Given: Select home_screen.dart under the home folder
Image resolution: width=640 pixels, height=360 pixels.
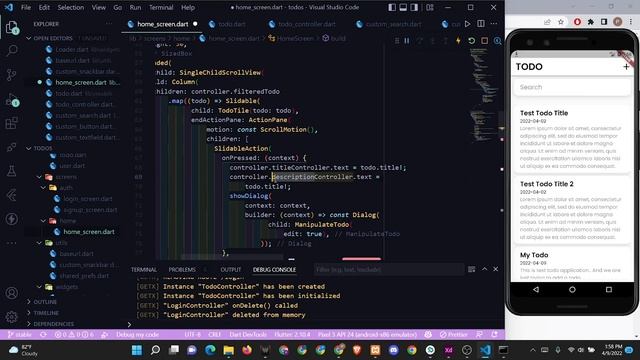Looking at the screenshot, I should 89,232.
